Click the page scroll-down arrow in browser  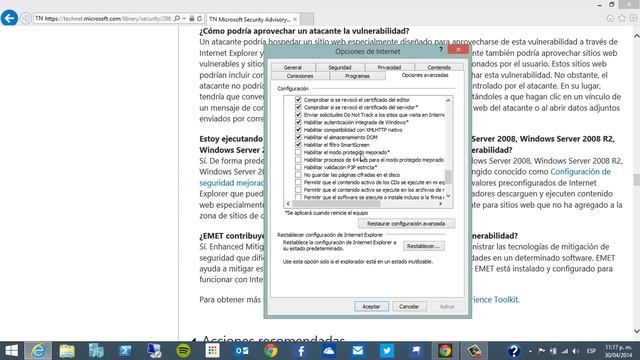click(x=636, y=331)
